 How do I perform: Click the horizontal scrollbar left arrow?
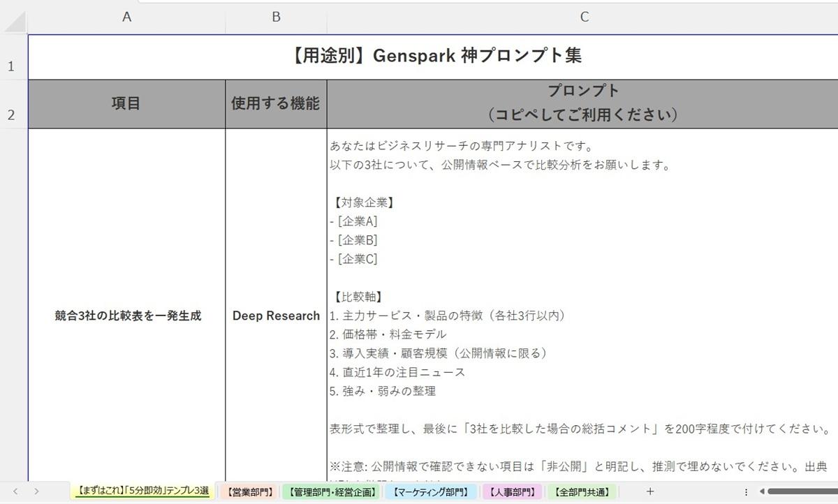(x=762, y=491)
